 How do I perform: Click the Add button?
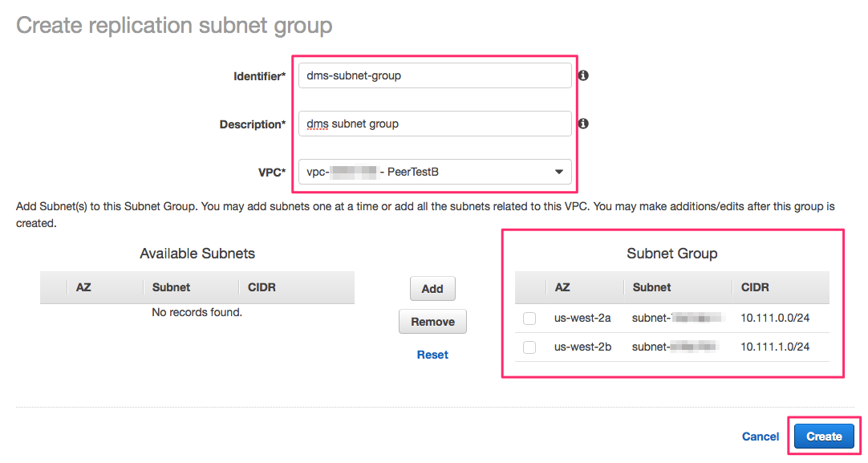432,289
